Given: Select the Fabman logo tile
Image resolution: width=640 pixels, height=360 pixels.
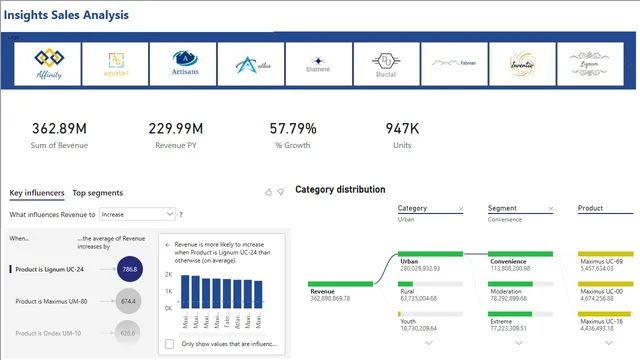Looking at the screenshot, I should click(x=454, y=64).
